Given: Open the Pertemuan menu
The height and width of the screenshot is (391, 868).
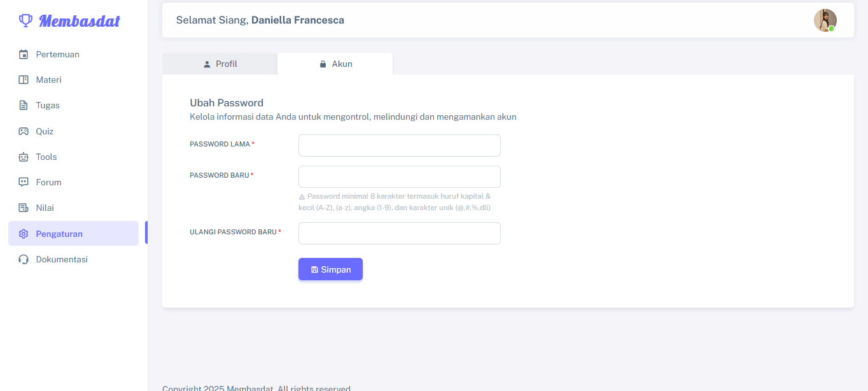Looking at the screenshot, I should (73, 54).
